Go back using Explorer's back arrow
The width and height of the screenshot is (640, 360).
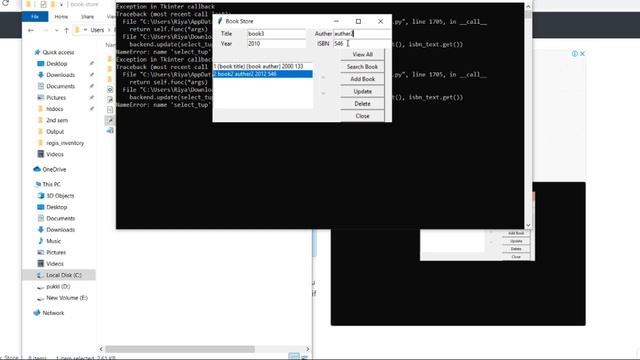[31, 30]
